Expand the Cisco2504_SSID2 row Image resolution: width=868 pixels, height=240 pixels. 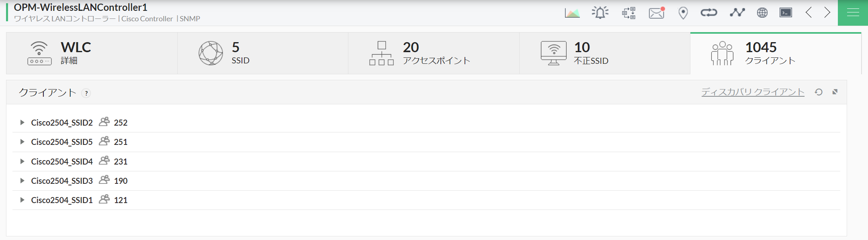(23, 122)
